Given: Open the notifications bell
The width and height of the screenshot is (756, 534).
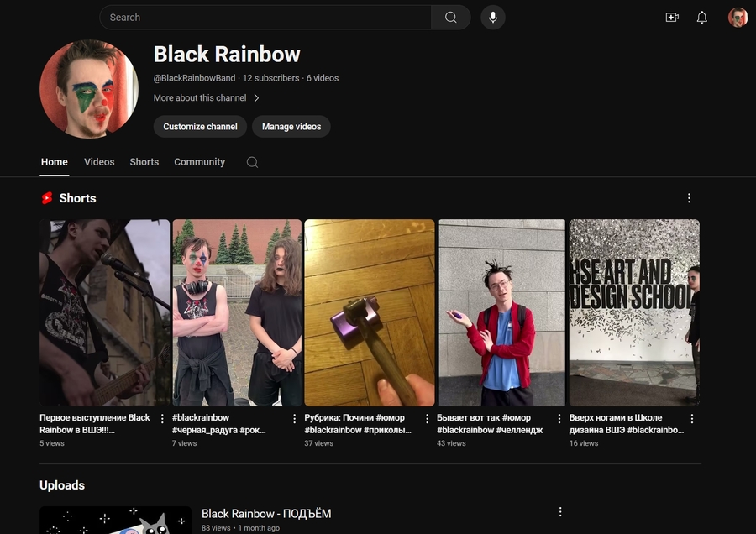Looking at the screenshot, I should click(x=702, y=18).
